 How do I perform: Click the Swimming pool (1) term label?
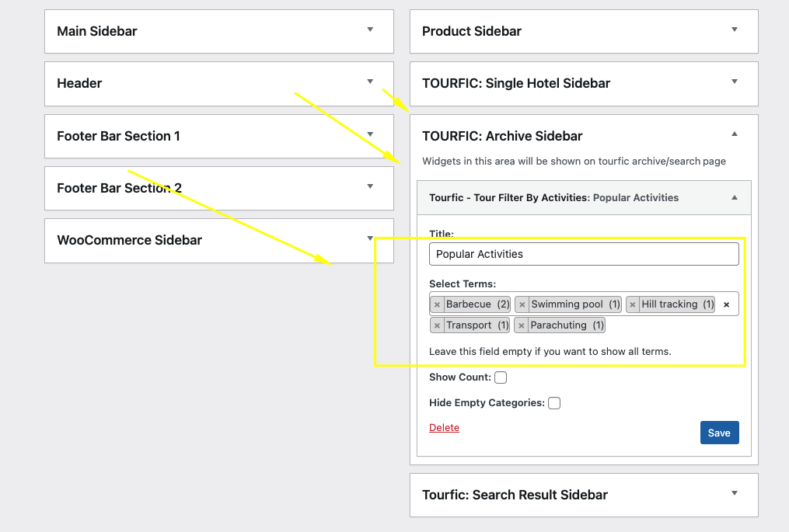click(576, 304)
